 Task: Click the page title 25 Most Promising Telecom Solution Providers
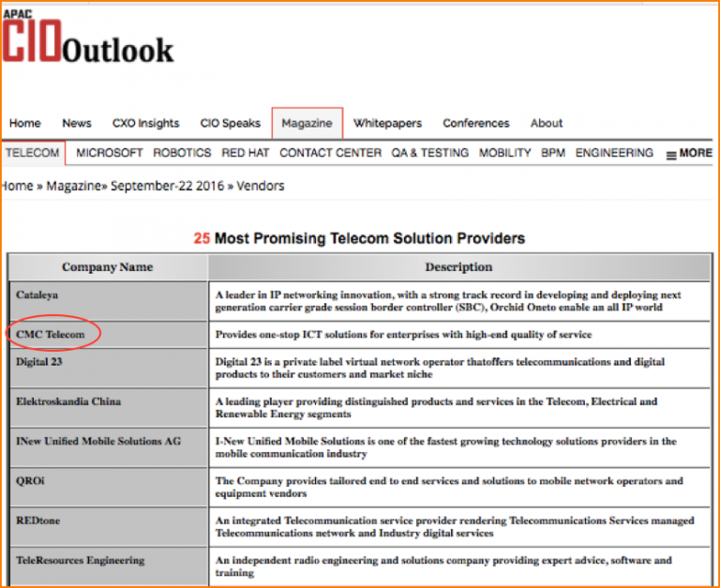359,238
